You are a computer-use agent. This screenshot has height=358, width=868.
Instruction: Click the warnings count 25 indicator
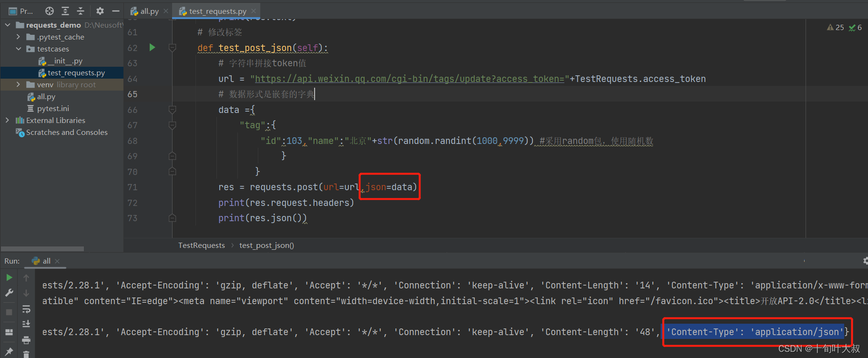click(x=835, y=28)
